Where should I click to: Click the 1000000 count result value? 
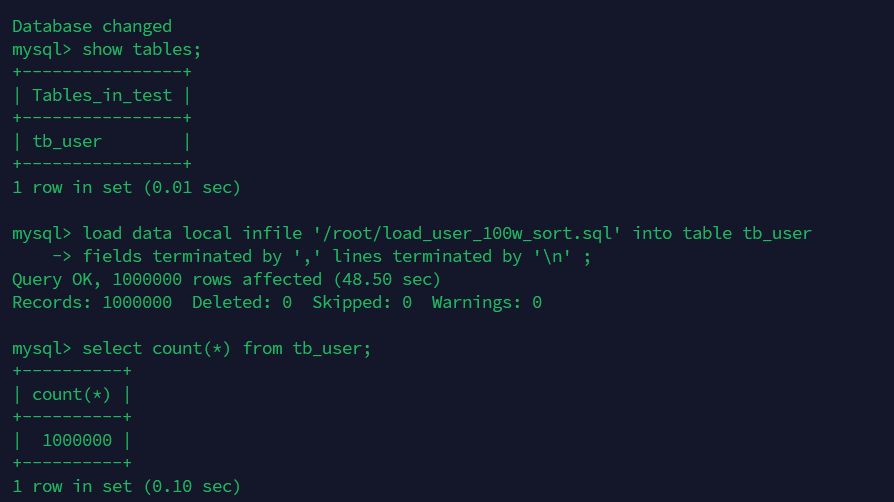pos(77,440)
